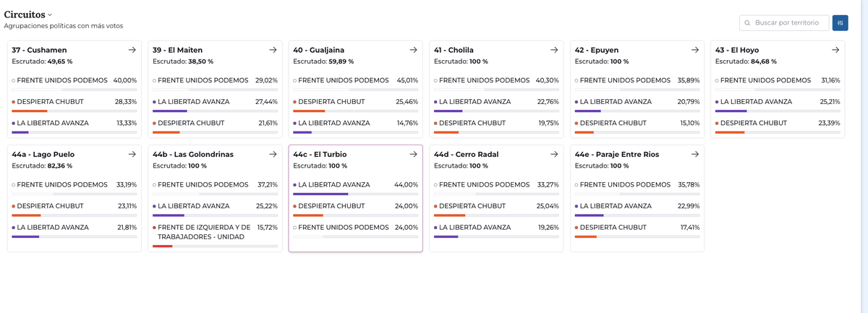This screenshot has width=868, height=313.
Task: Select the 42 - Epuyen title
Action: [x=597, y=51]
